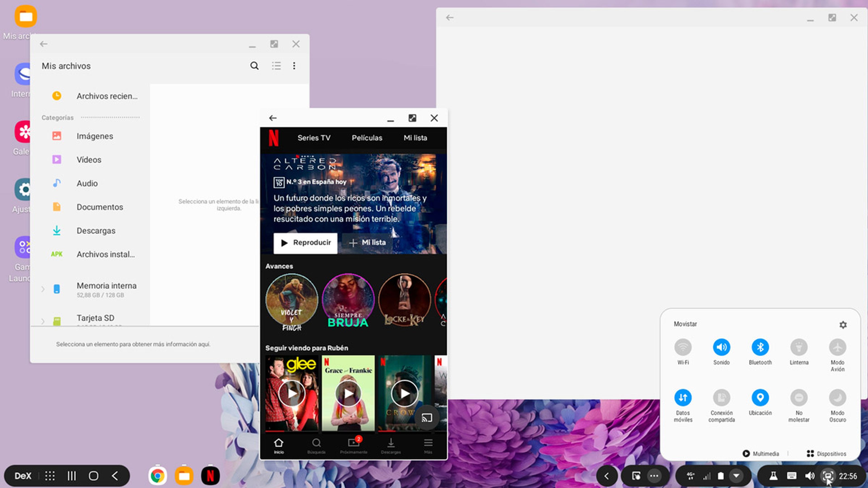
Task: Open the Documentos category
Action: (94, 207)
